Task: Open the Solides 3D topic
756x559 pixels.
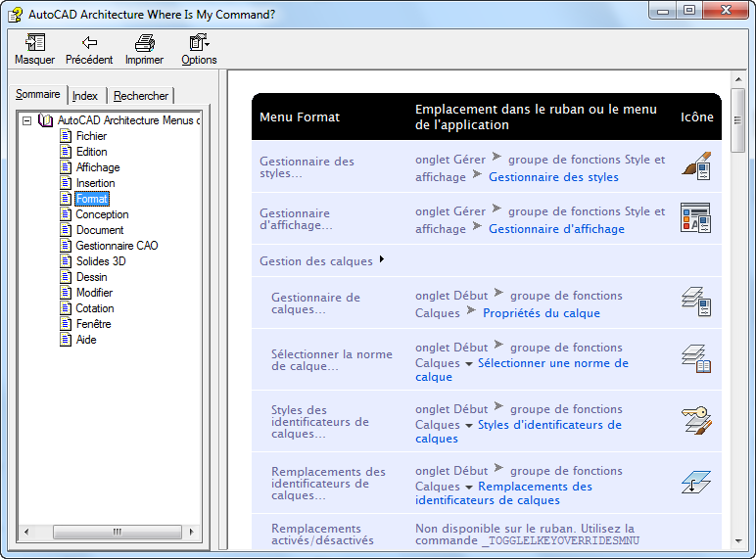Action: pyautogui.click(x=101, y=261)
